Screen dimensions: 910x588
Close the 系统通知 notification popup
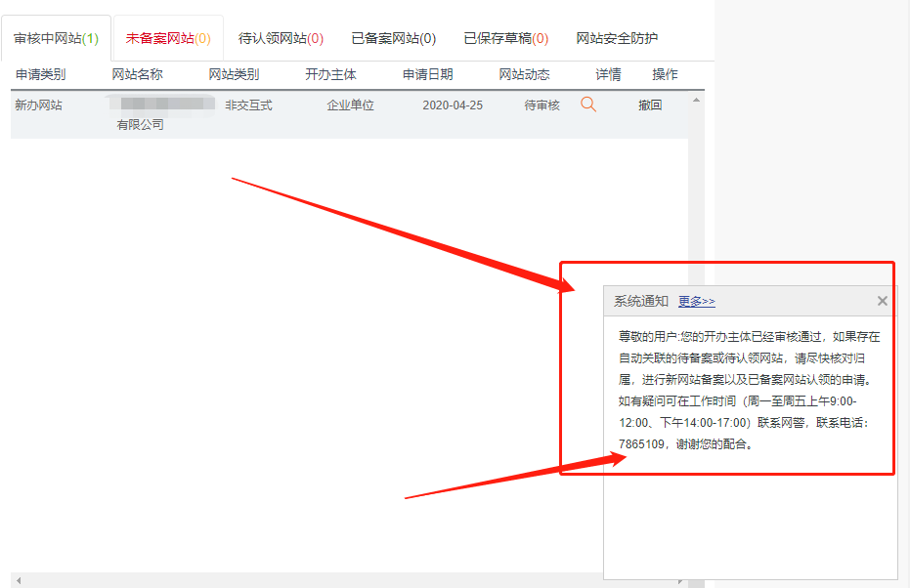coord(882,301)
